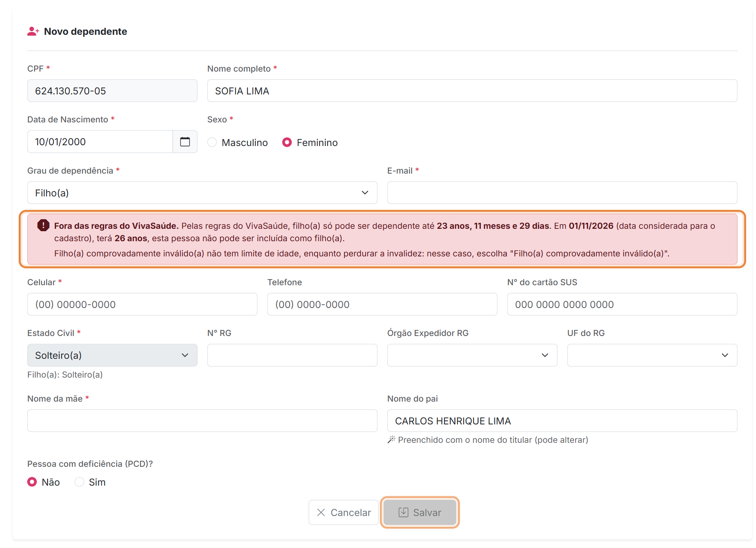This screenshot has width=756, height=548.
Task: Expand the Órgão Expedidor RG dropdown
Action: point(472,355)
